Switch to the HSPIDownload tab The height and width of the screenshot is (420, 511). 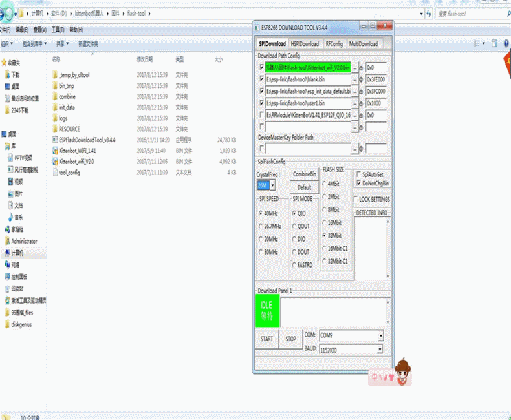tap(305, 44)
